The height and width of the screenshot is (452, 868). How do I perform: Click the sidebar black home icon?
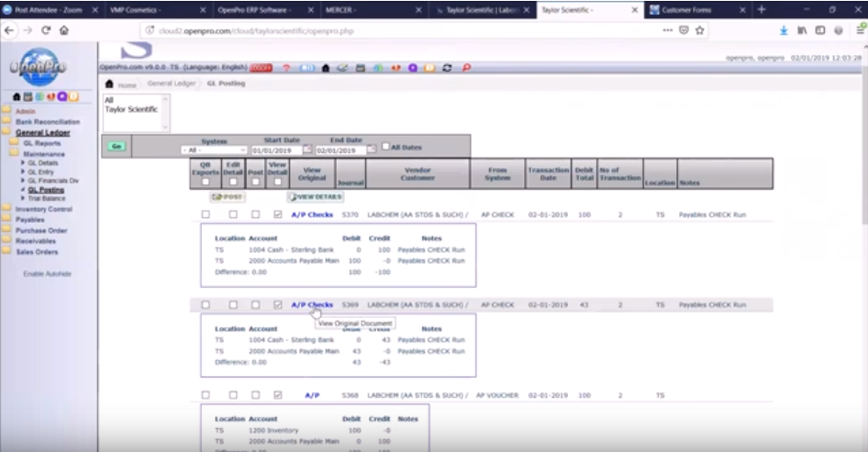point(17,96)
